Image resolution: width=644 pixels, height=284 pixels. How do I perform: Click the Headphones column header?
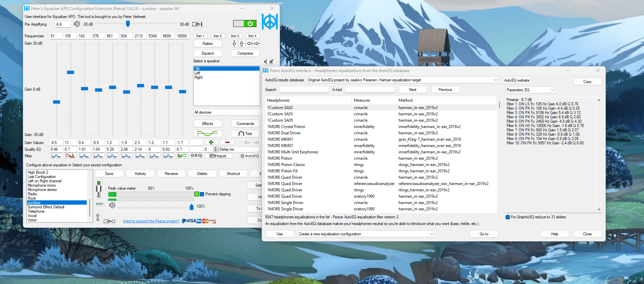[308, 100]
